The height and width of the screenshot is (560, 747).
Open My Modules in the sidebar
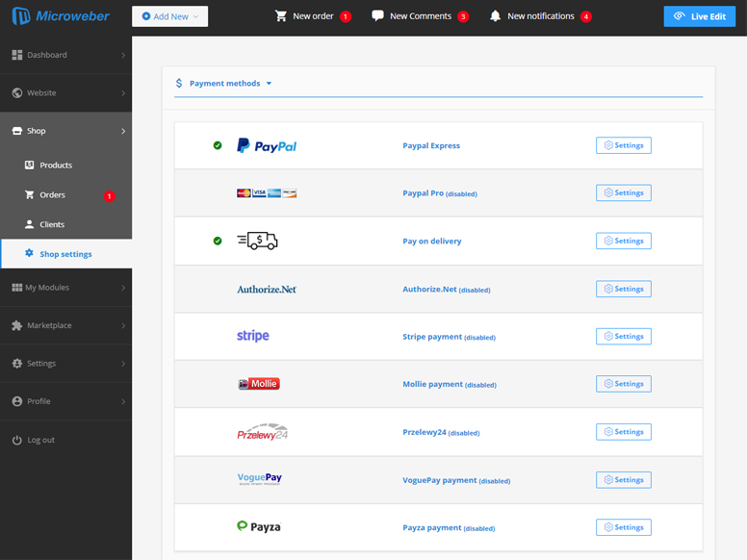[65, 287]
